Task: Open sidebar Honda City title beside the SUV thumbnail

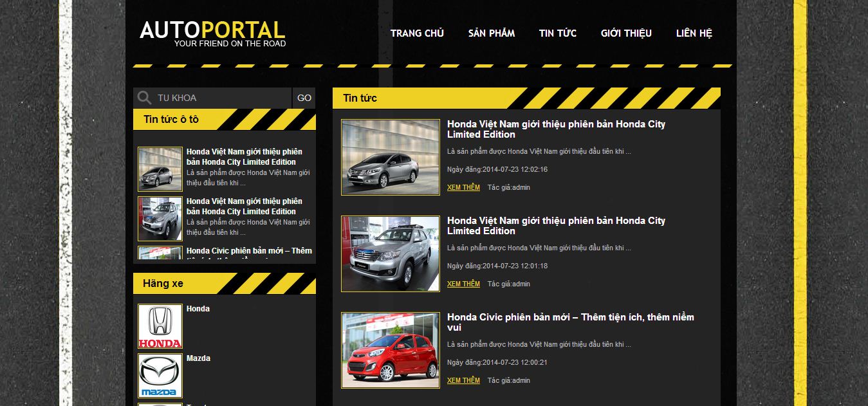Action: pos(245,207)
